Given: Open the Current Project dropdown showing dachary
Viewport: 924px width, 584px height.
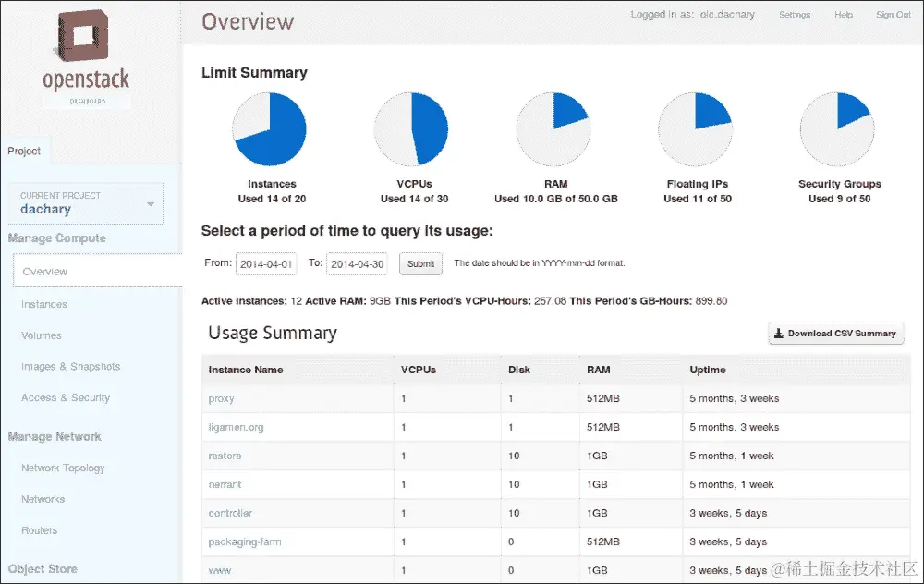Looking at the screenshot, I should click(x=85, y=203).
